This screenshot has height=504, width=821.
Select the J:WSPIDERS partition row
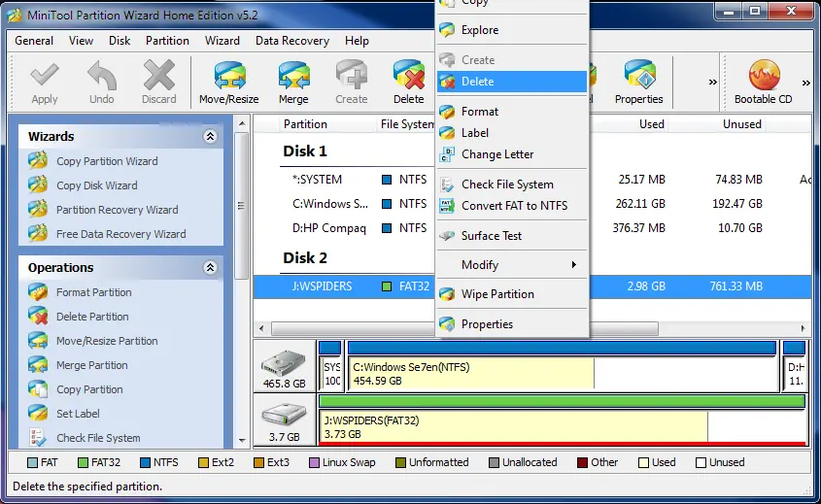click(532, 286)
